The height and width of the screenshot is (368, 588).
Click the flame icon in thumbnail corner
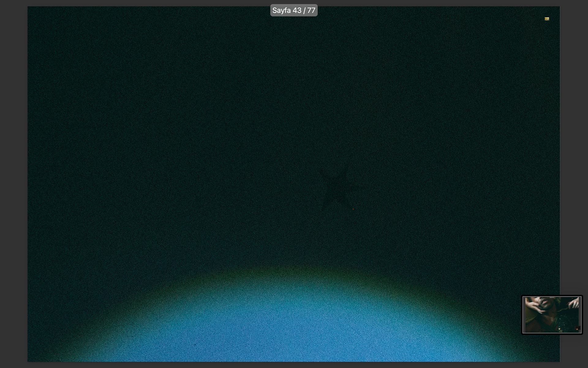(x=577, y=329)
